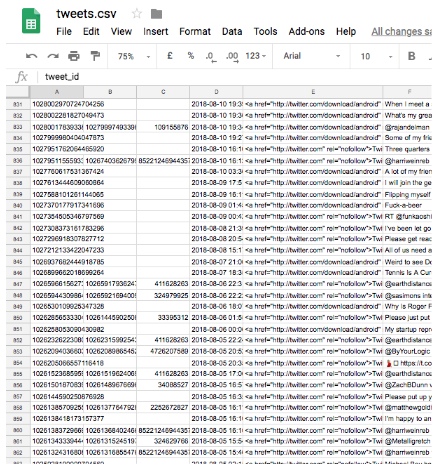Expand the Arial font dropdown
The image size is (437, 469).
click(312, 56)
